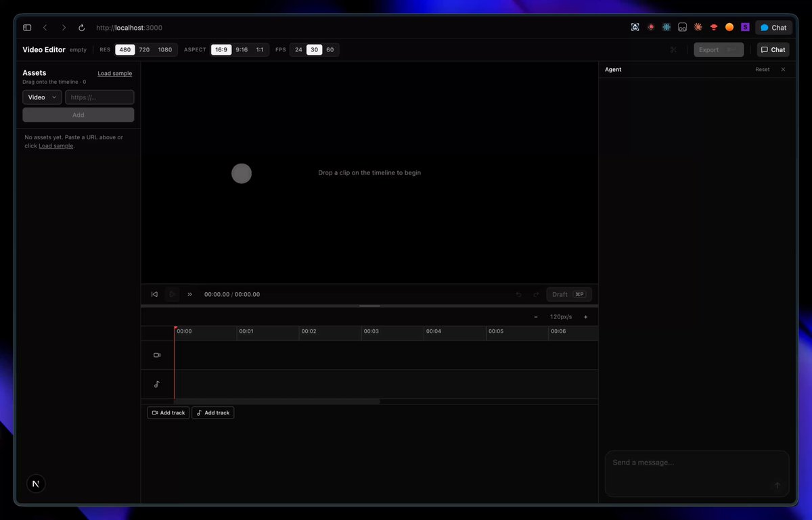
Task: Click the fast-forward double chevron icon
Action: (190, 294)
